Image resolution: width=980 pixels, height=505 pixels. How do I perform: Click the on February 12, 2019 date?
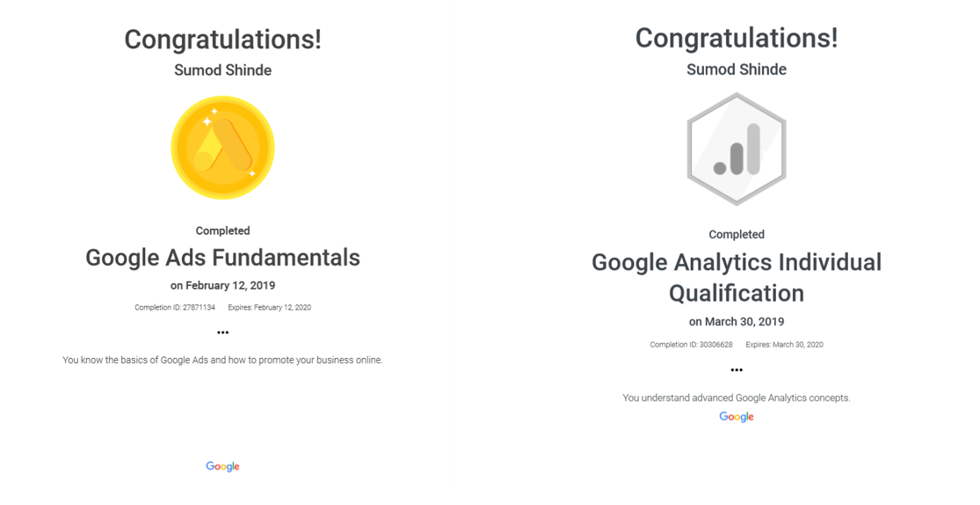coord(222,285)
